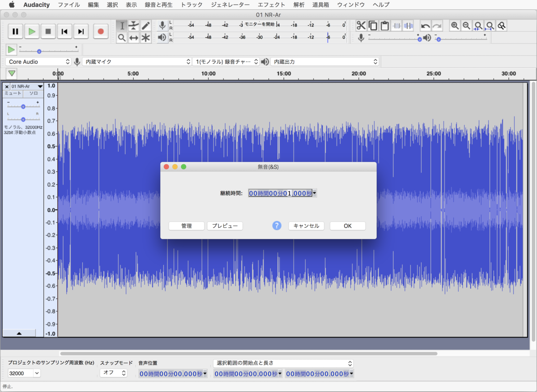Toggle ソロ on track 01 NR-Ar

click(34, 94)
